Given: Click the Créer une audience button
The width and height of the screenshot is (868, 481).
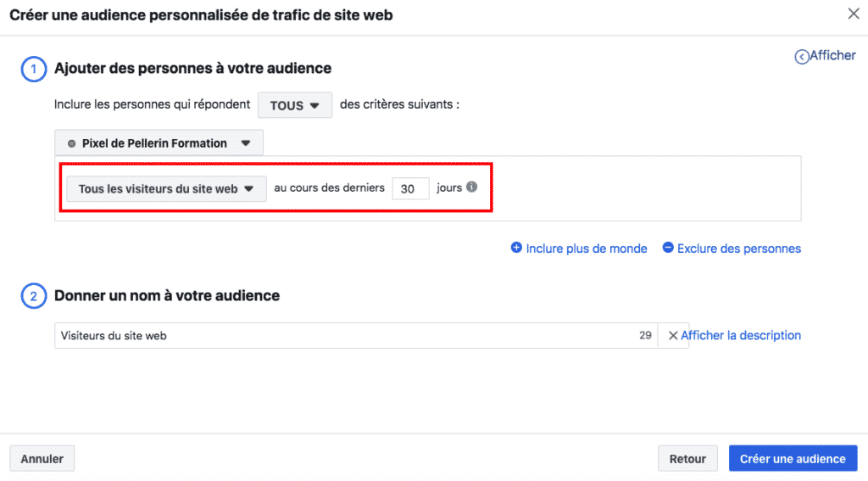Looking at the screenshot, I should click(x=792, y=459).
